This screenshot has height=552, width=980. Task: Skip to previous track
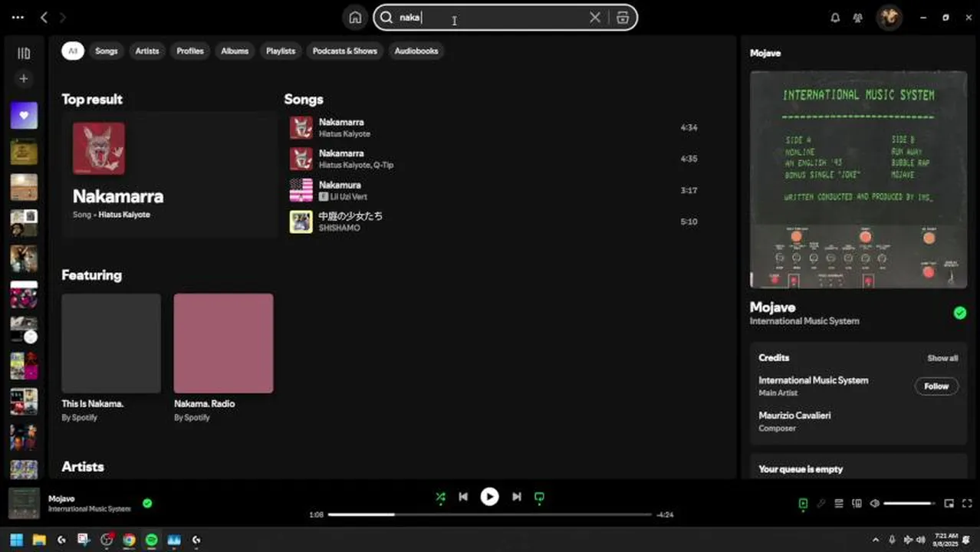[x=463, y=497]
